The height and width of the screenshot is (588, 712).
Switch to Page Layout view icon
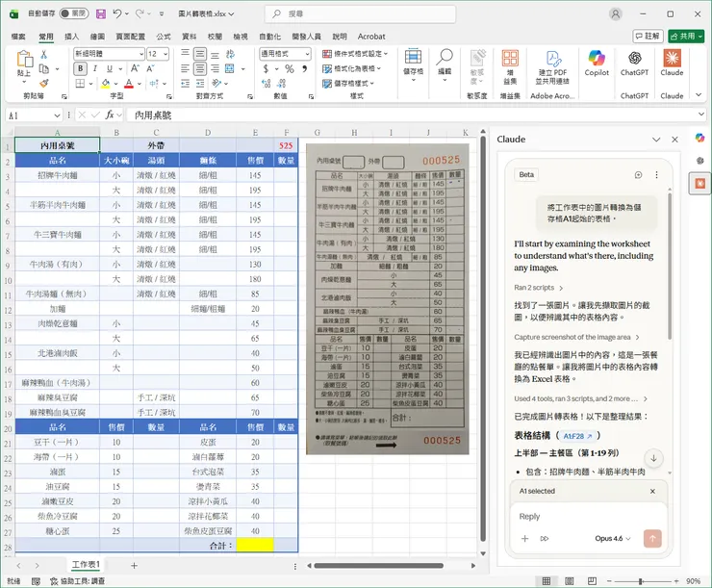click(570, 581)
